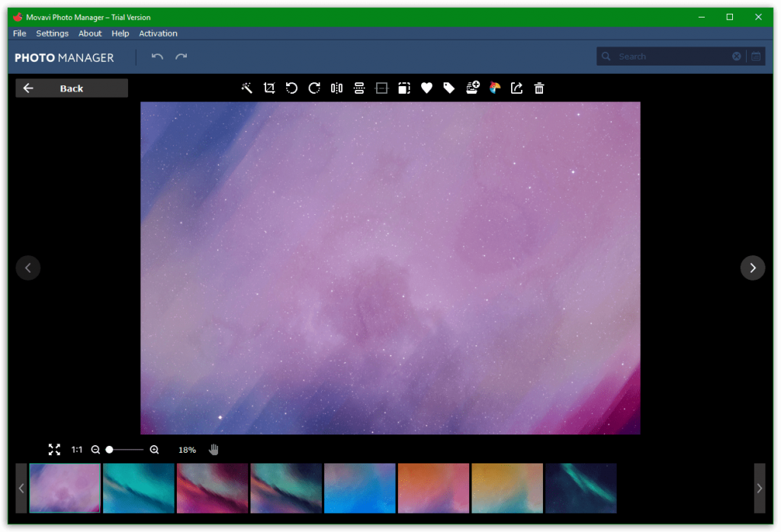Image resolution: width=781 pixels, height=532 pixels.
Task: Click the Back button
Action: (72, 88)
